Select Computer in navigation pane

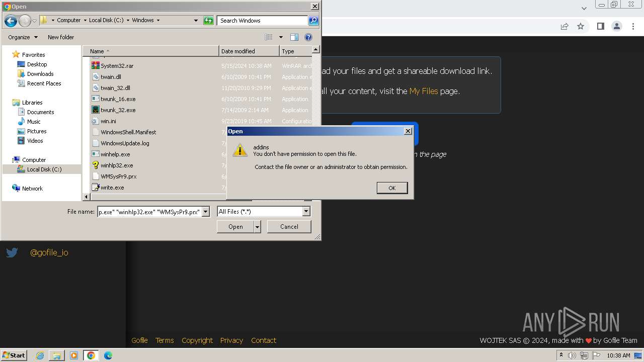coord(34,160)
